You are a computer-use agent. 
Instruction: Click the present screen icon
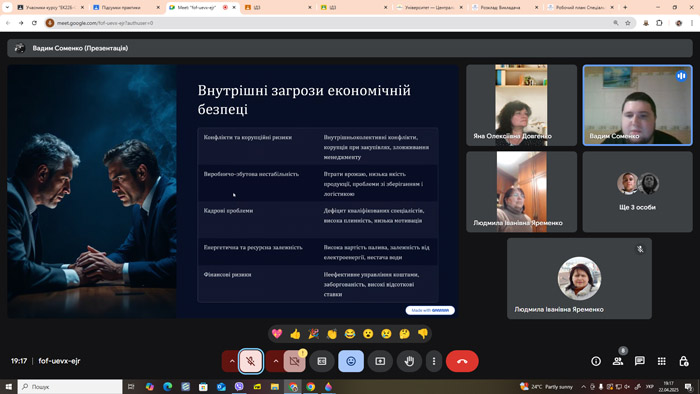[380, 361]
